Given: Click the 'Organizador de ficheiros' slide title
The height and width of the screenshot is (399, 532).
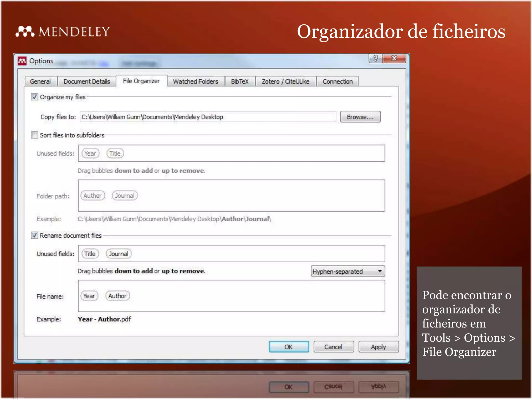Looking at the screenshot, I should (x=401, y=31).
